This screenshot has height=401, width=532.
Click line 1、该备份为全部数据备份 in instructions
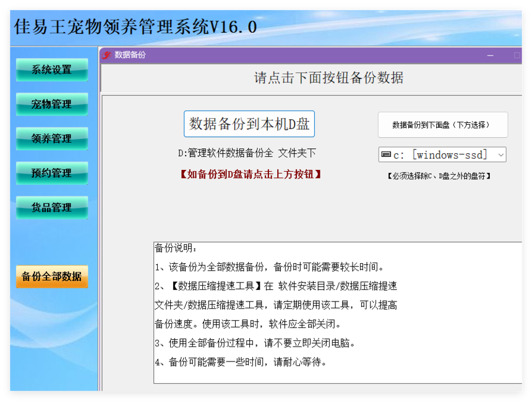tap(270, 267)
